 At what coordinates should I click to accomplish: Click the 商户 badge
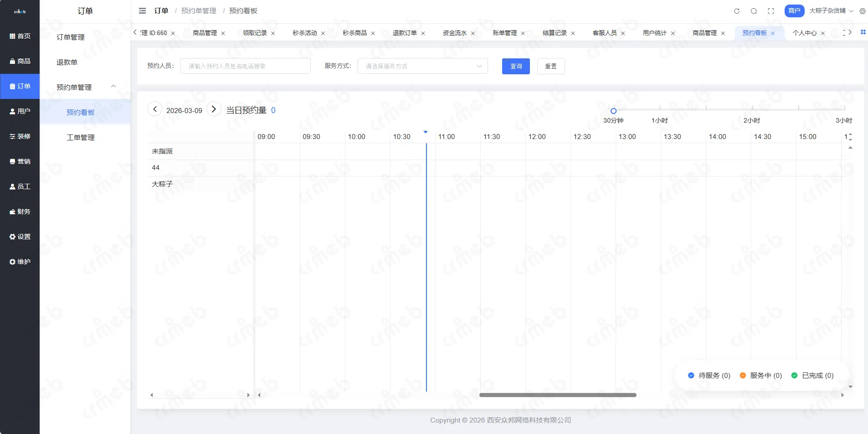point(794,11)
